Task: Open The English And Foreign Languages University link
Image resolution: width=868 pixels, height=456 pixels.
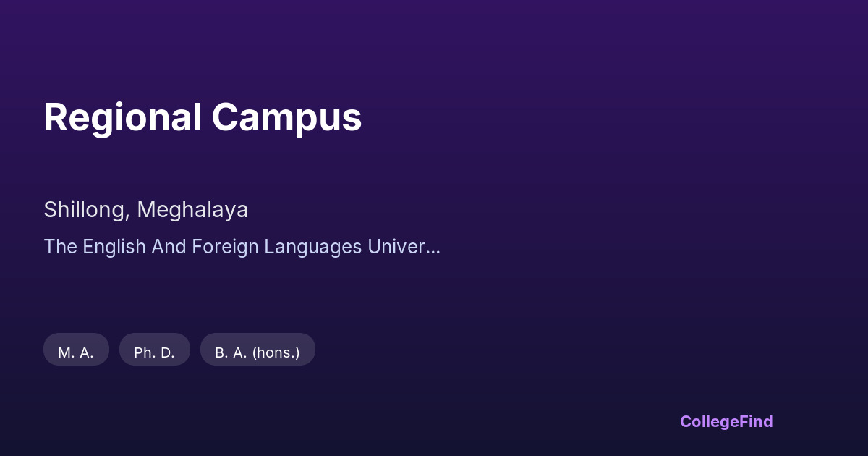Action: point(242,247)
